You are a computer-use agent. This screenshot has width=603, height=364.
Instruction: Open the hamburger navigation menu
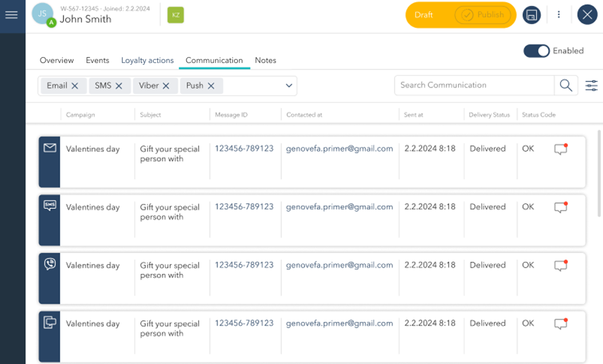click(11, 15)
